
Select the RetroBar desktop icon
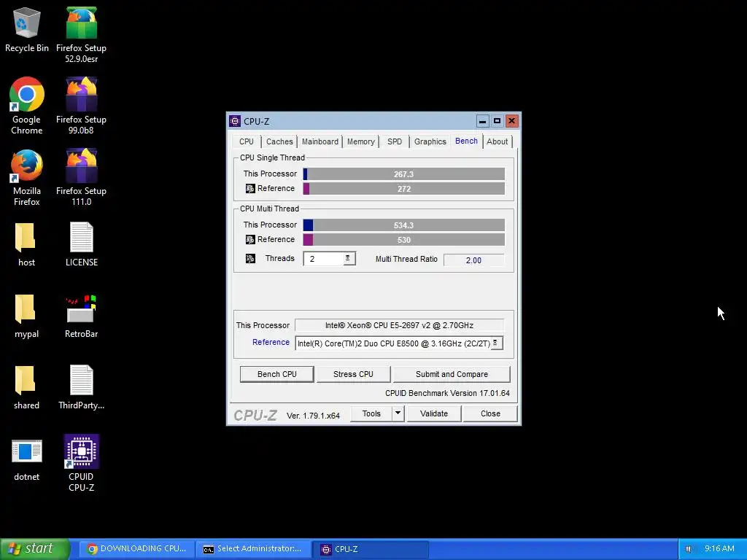[x=82, y=316]
